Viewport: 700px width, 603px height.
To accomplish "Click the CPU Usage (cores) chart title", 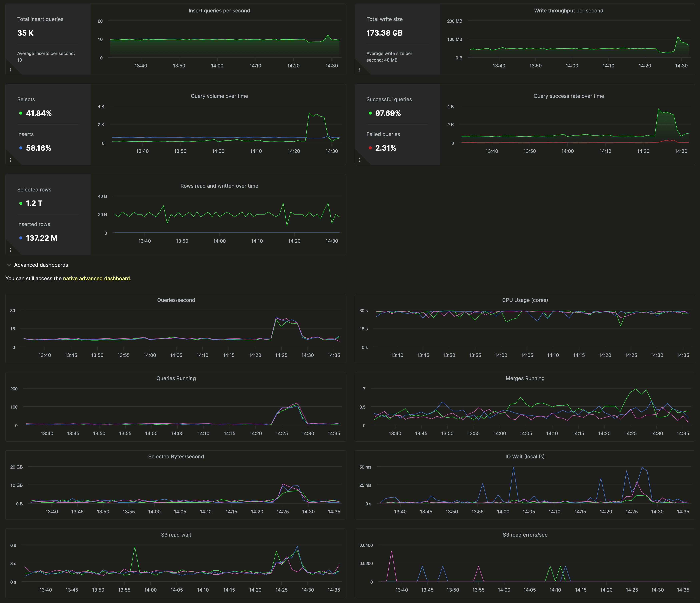I will click(x=525, y=300).
